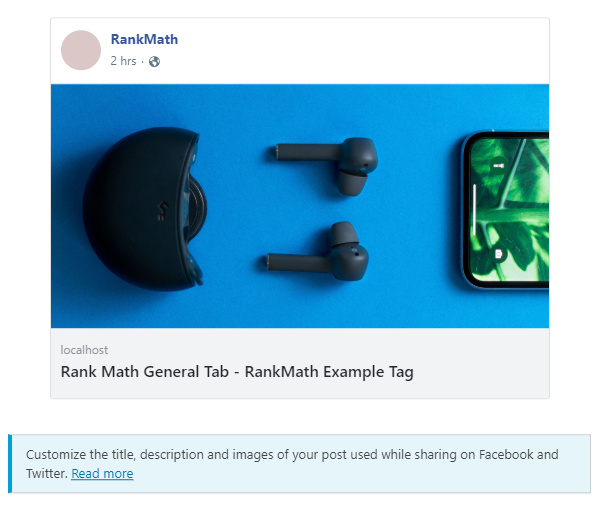The image size is (608, 507).
Task: Click the Customize the title notice text
Action: 292,464
